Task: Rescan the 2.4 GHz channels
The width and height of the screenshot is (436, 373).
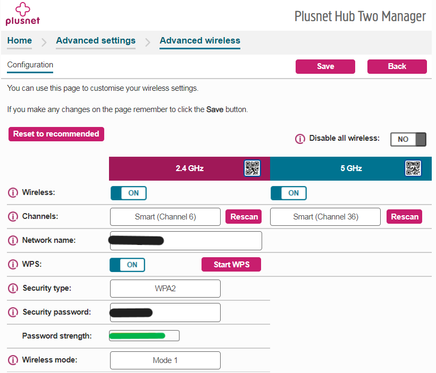Action: click(244, 217)
